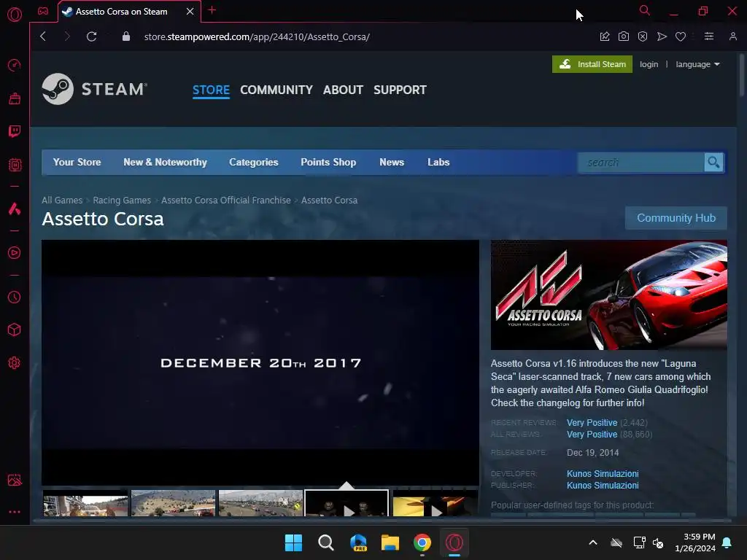Select the first screenshot thumbnail
Screen dimensions: 747x560
pos(85,503)
